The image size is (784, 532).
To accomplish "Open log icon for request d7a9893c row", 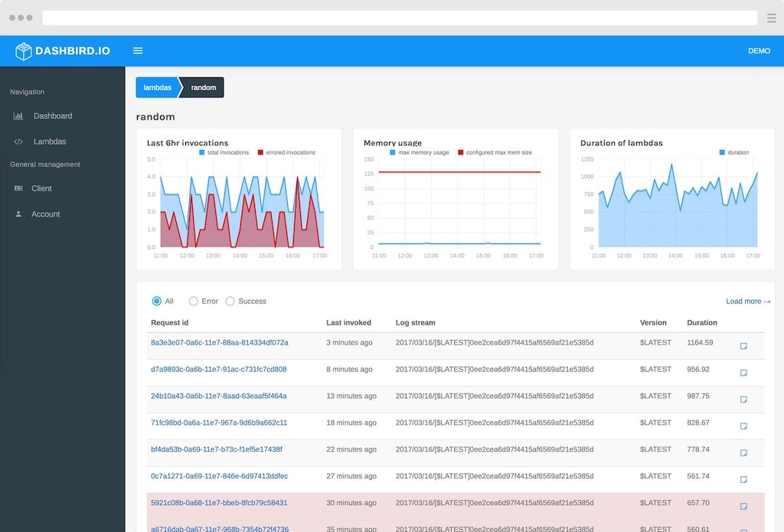I will point(743,373).
